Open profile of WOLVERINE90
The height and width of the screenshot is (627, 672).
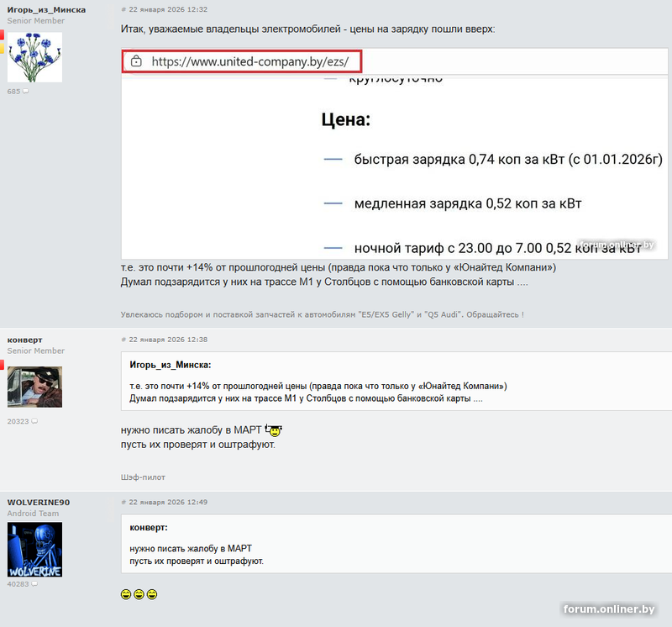point(39,503)
